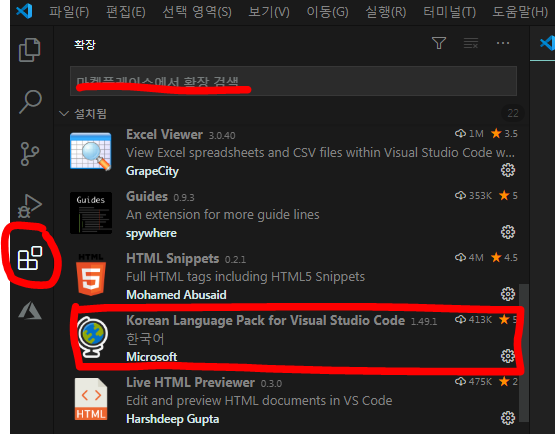555x434 pixels.
Task: Open Source Control view
Action: [30, 154]
